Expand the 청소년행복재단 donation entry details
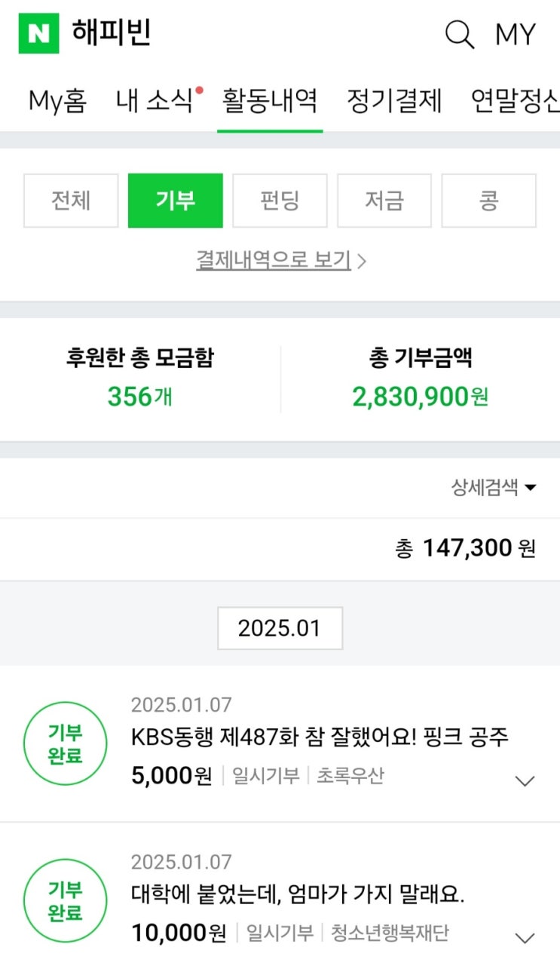This screenshot has height=978, width=560. 525,937
